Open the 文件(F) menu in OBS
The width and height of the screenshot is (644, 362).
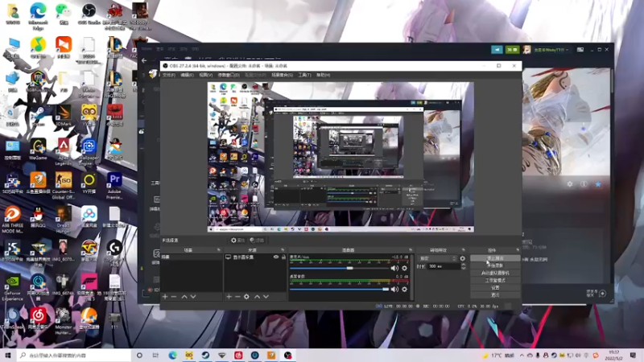168,75
